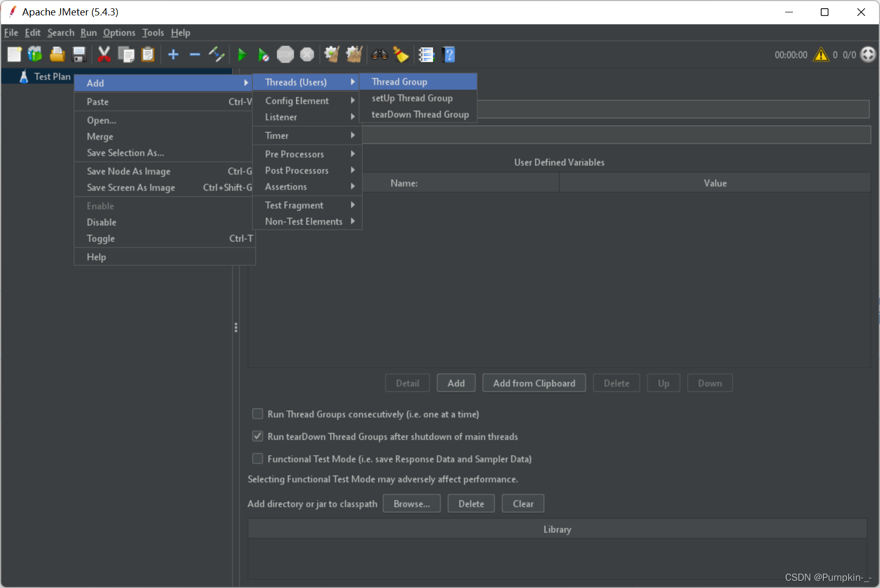Click the Help question mark icon
Image resolution: width=880 pixels, height=588 pixels.
tap(449, 54)
